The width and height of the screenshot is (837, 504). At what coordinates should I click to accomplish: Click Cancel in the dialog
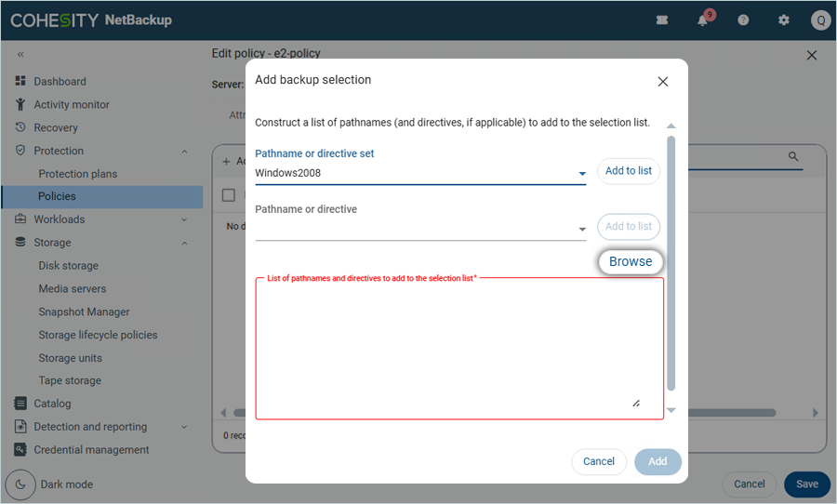598,461
